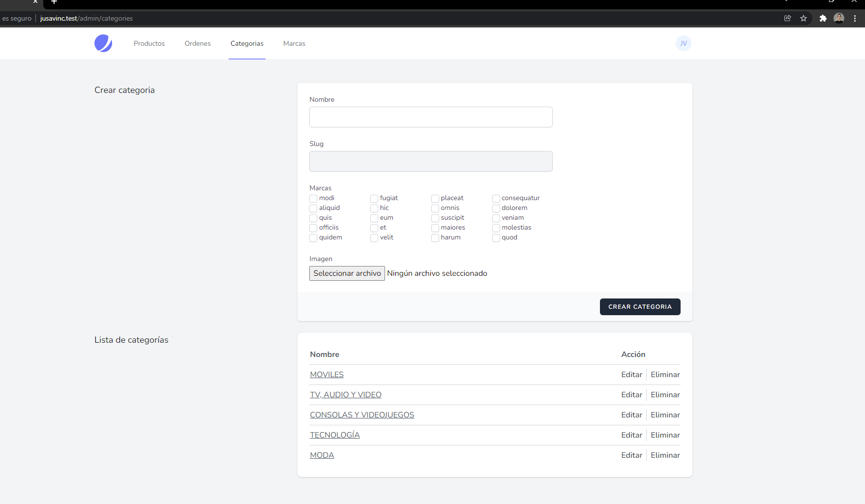
Task: Open the Chrome three-dot menu
Action: click(855, 18)
